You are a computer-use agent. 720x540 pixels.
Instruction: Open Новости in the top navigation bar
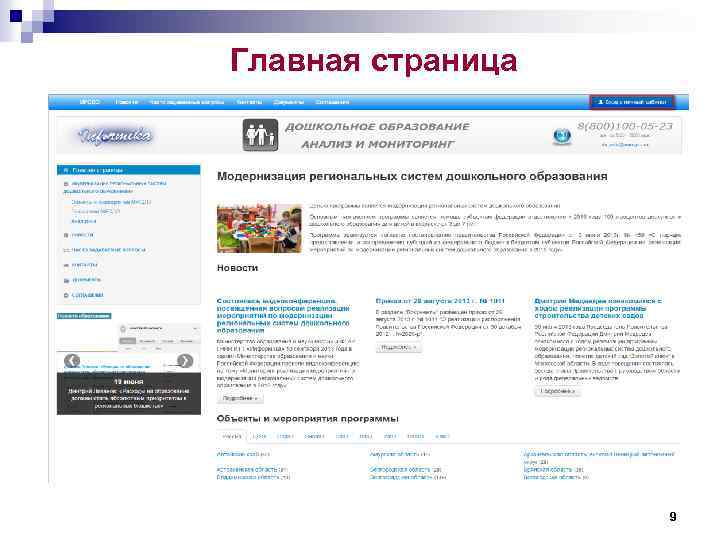(x=126, y=102)
